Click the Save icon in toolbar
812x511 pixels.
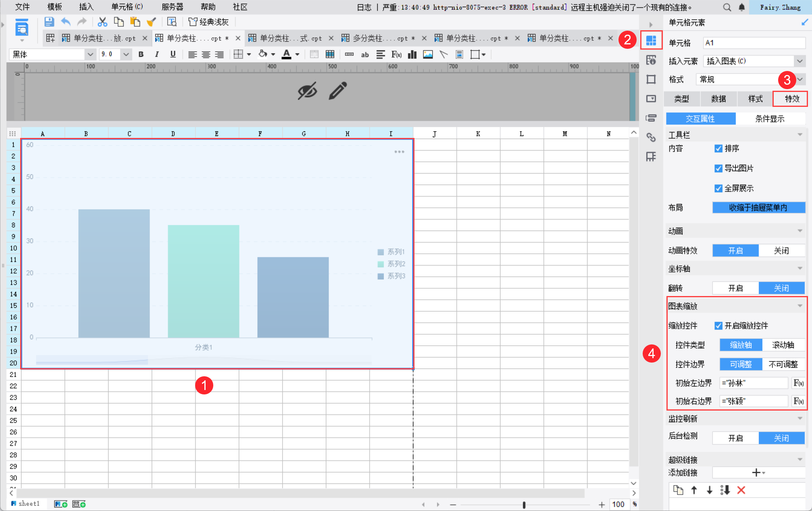49,22
